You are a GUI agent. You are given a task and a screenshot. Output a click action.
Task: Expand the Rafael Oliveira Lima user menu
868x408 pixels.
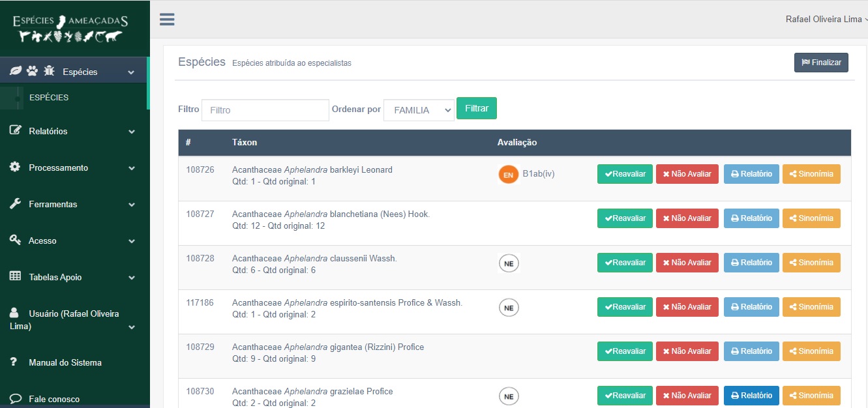(826, 20)
